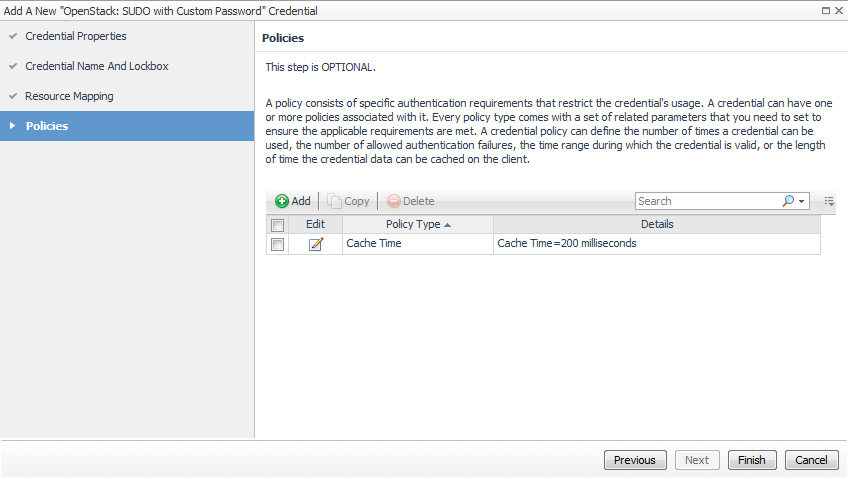Go to Credential Properties step
The width and height of the screenshot is (848, 479).
76,36
